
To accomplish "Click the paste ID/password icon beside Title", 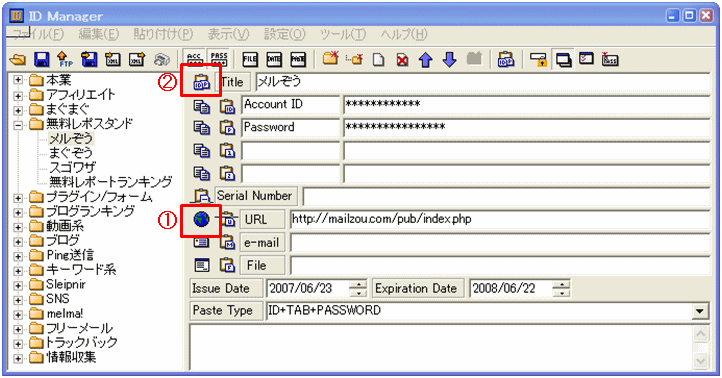I will [202, 82].
